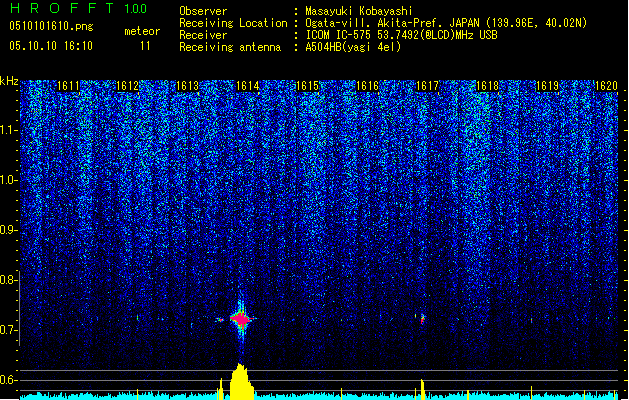Click the 1611 time marker

(x=68, y=86)
